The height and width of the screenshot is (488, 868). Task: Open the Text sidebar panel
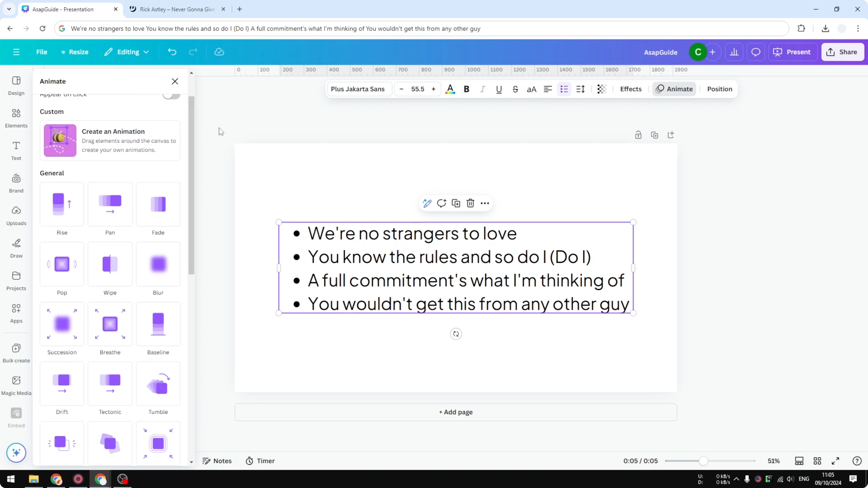(x=16, y=151)
